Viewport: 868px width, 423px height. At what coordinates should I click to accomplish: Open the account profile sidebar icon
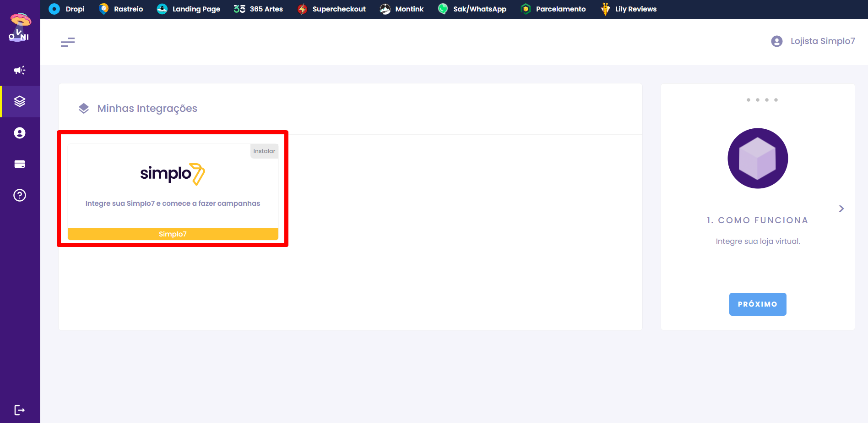click(20, 133)
